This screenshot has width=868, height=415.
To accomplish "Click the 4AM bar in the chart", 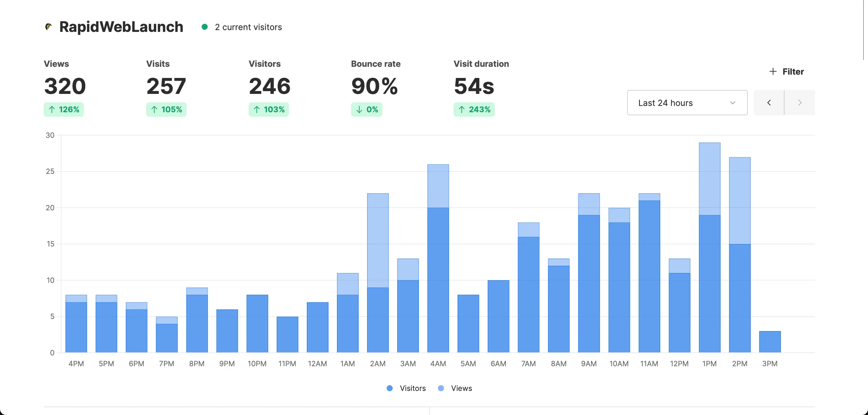I will pyautogui.click(x=438, y=259).
